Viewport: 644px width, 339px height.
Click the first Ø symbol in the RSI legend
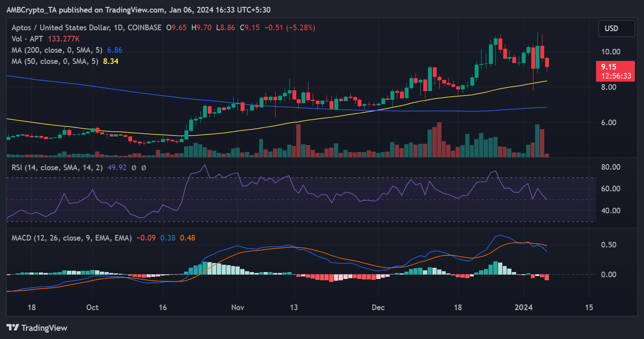[x=133, y=168]
